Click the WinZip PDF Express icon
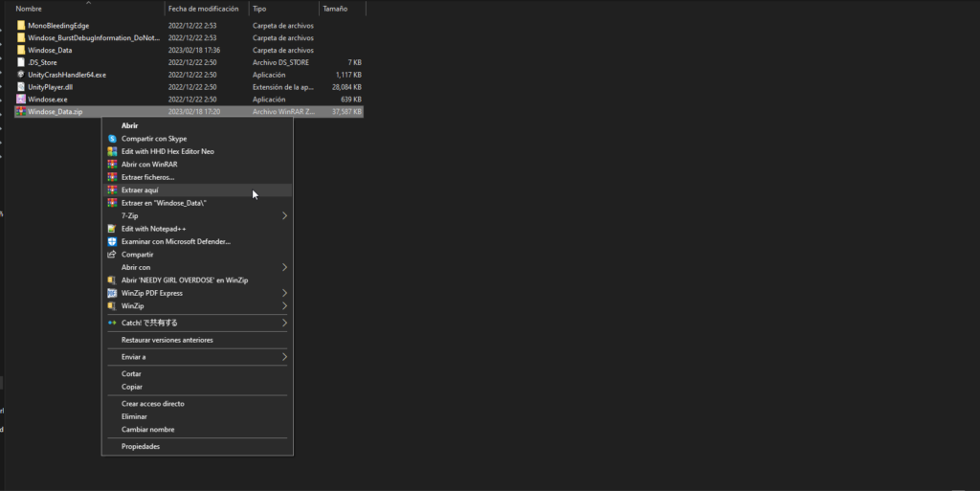This screenshot has width=980, height=491. pos(112,293)
